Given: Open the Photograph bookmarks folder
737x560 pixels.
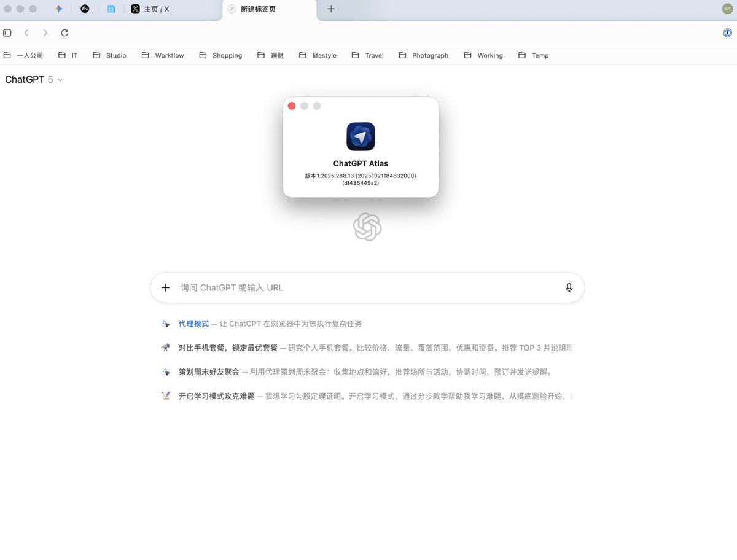Looking at the screenshot, I should pos(424,55).
